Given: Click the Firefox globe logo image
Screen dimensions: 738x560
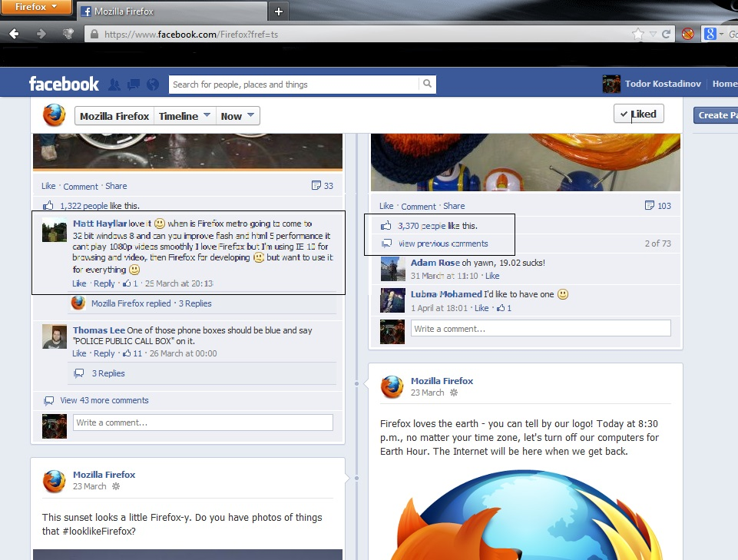Looking at the screenshot, I should [526, 515].
